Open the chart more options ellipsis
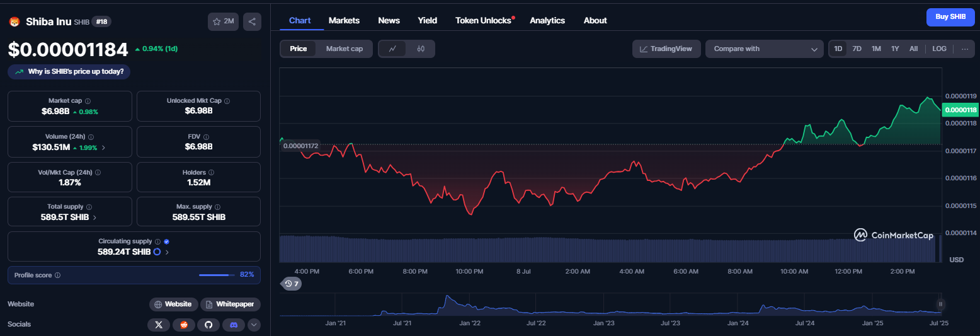 coord(965,49)
